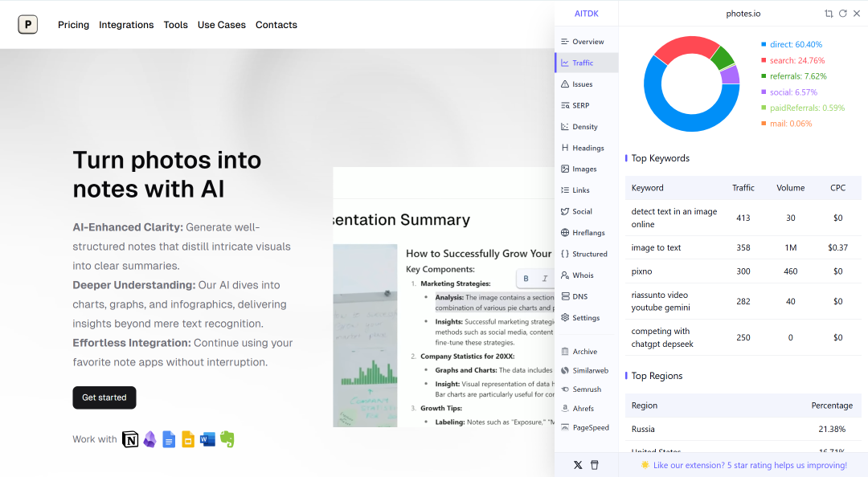Image resolution: width=868 pixels, height=477 pixels.
Task: Open the Whois section in the AITDK sidebar
Action: (586, 275)
